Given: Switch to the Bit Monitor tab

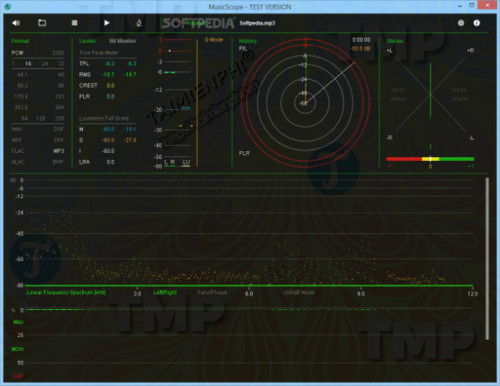Looking at the screenshot, I should click(123, 41).
